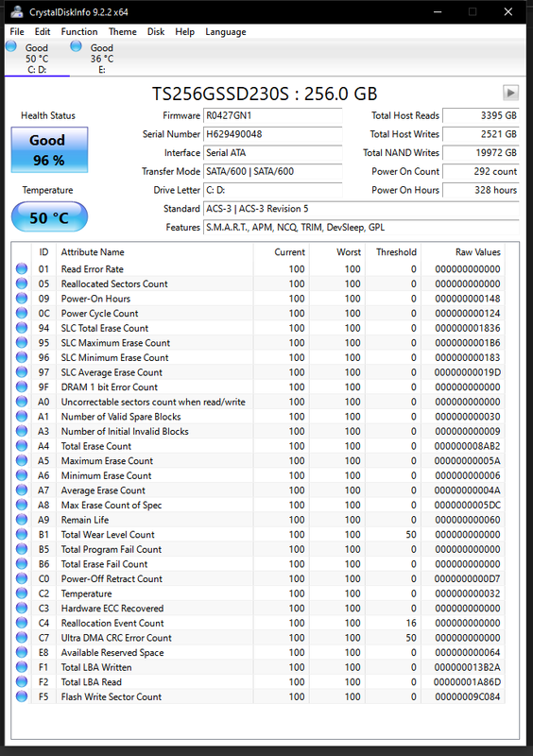Select the Uncorrectable sectors count when read/write row
This screenshot has height=756, width=533.
pyautogui.click(x=260, y=402)
